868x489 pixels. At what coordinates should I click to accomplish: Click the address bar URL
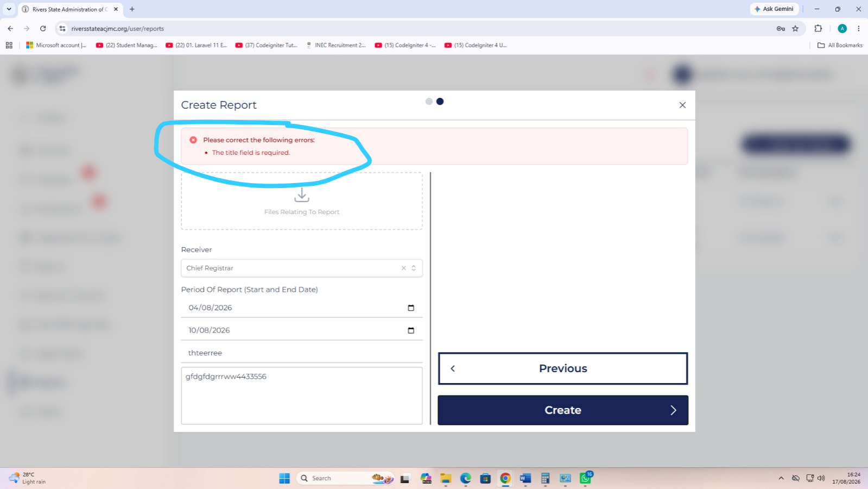118,29
